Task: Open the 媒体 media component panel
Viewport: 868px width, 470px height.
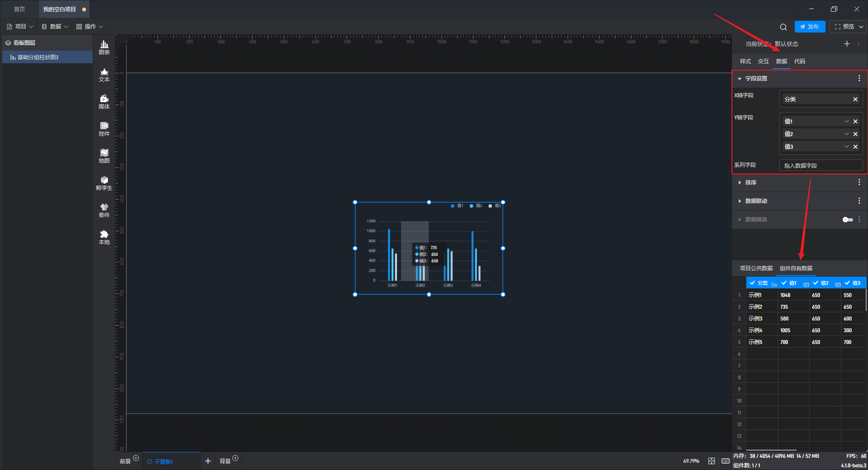Action: [104, 102]
